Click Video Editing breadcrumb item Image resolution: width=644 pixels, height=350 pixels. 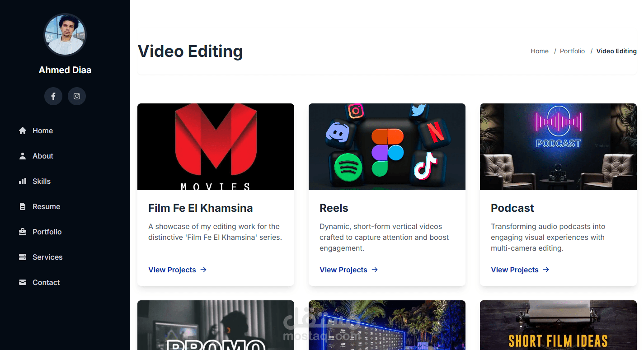pyautogui.click(x=616, y=51)
